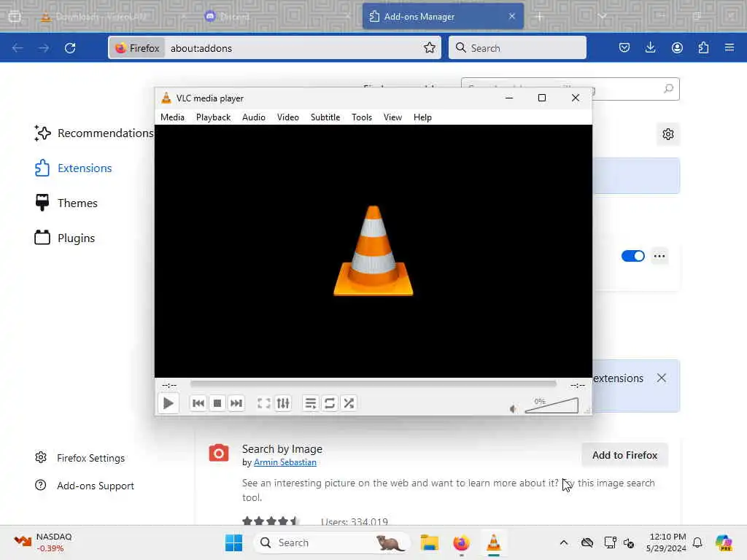The height and width of the screenshot is (560, 747).
Task: Open Pocket save icon in toolbar
Action: coord(624,47)
